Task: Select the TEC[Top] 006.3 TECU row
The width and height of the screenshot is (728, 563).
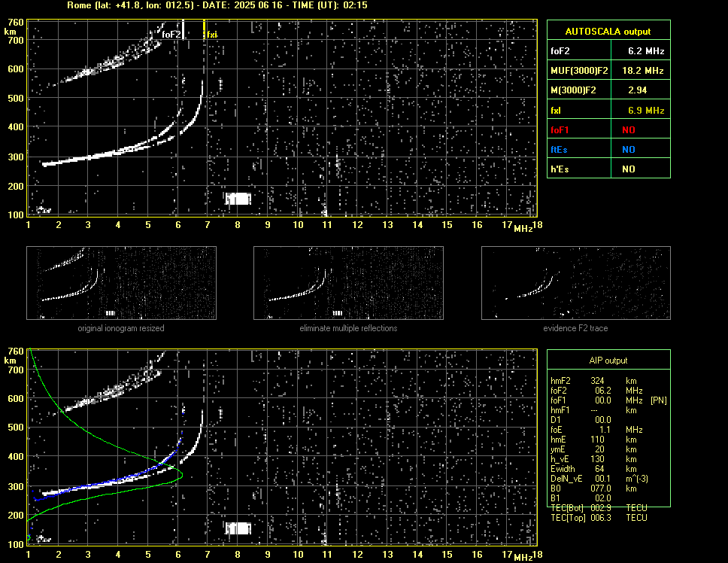Action: [599, 518]
